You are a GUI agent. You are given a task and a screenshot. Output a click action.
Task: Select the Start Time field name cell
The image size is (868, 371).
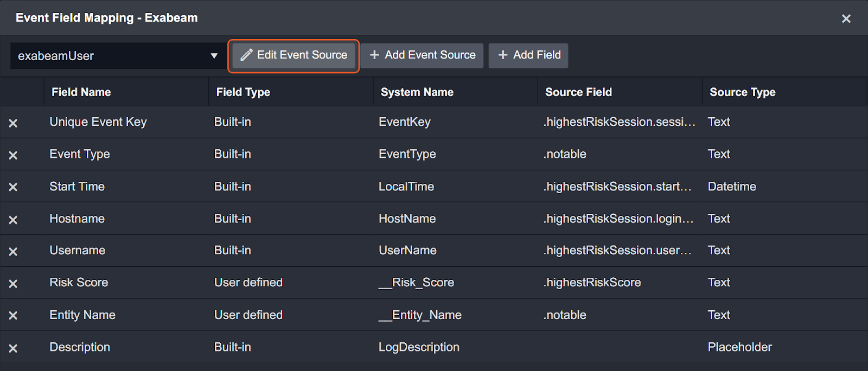(x=77, y=187)
